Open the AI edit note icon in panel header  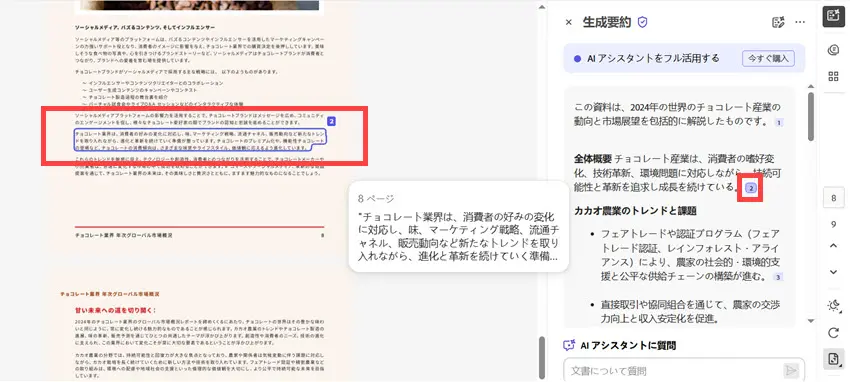click(778, 22)
